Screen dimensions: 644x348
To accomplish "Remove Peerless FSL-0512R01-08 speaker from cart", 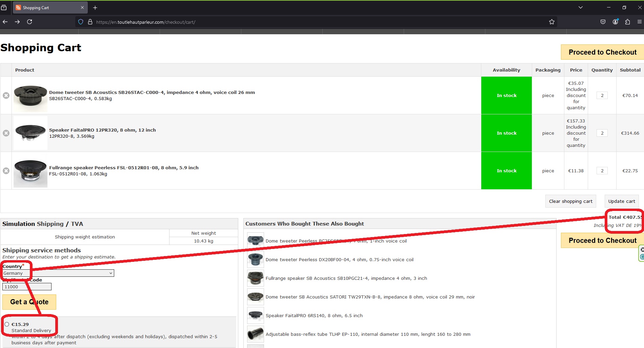I will point(6,171).
